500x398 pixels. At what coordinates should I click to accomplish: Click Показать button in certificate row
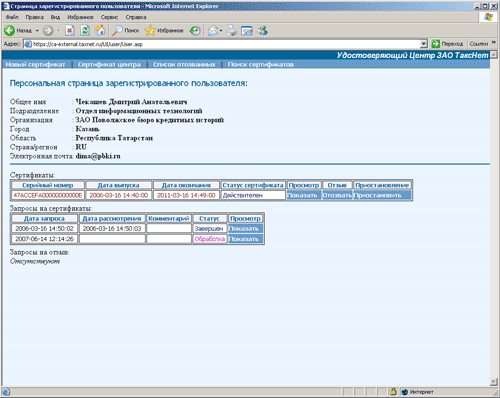[x=303, y=195]
